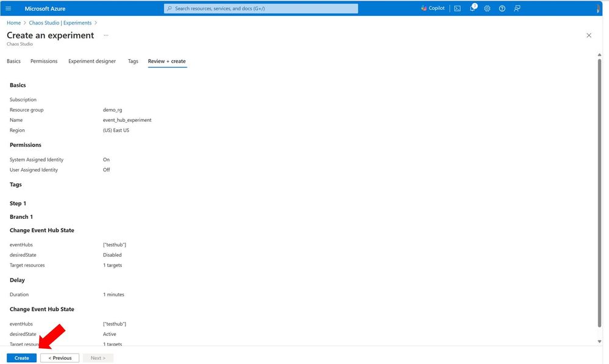Click the Create button

pos(22,358)
